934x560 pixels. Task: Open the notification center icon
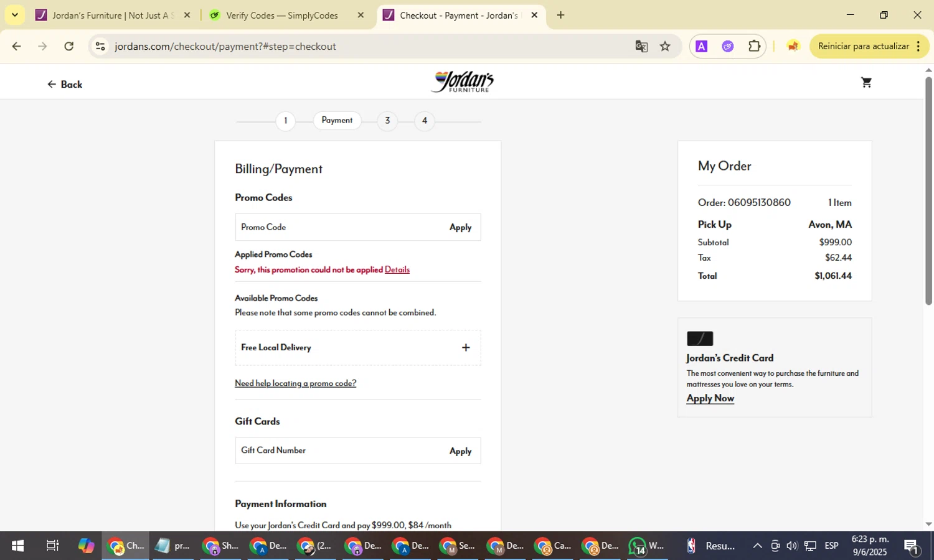912,546
